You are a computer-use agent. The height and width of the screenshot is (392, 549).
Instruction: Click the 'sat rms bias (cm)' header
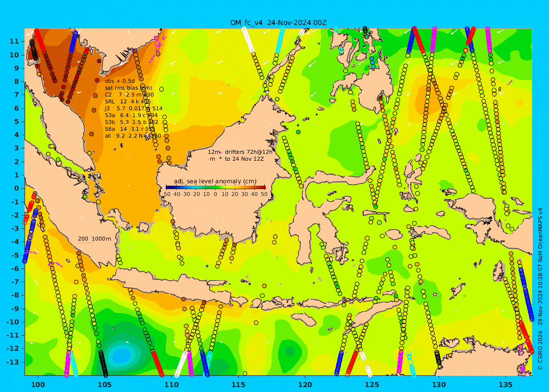128,88
